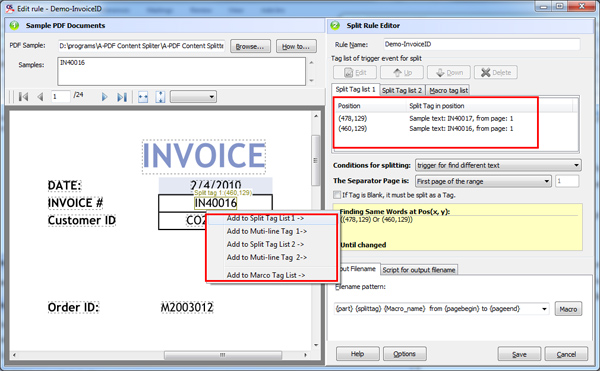600x371 pixels.
Task: Jump to last page of the sample PDF
Action: pos(122,97)
